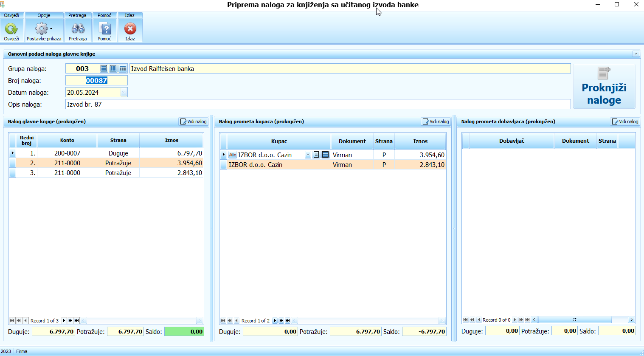Click list view icon beside Grupa naloga
The image size is (644, 356).
point(104,68)
